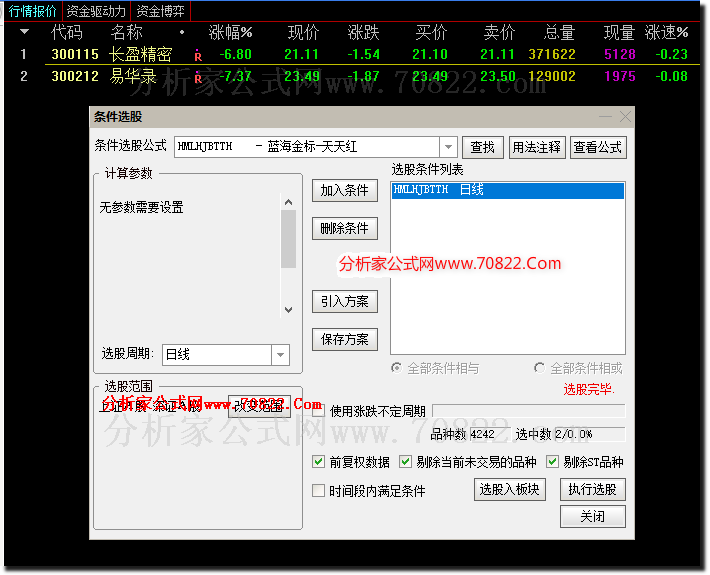This screenshot has height=575, width=710.
Task: Switch to the 行情报价 tab
Action: pos(32,11)
